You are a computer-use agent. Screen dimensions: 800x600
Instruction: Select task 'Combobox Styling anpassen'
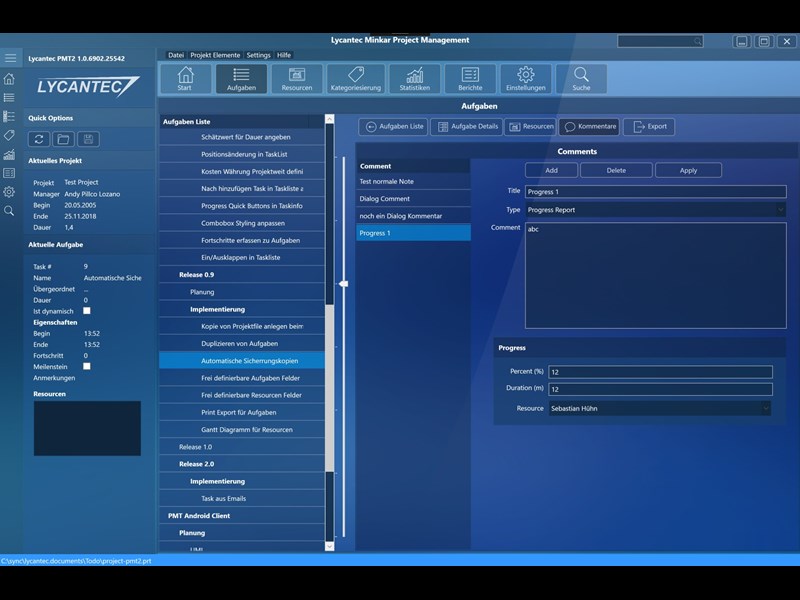242,223
